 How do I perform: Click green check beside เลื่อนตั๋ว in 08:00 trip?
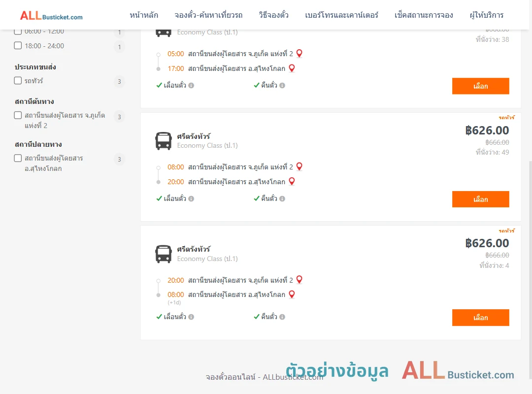pos(159,198)
